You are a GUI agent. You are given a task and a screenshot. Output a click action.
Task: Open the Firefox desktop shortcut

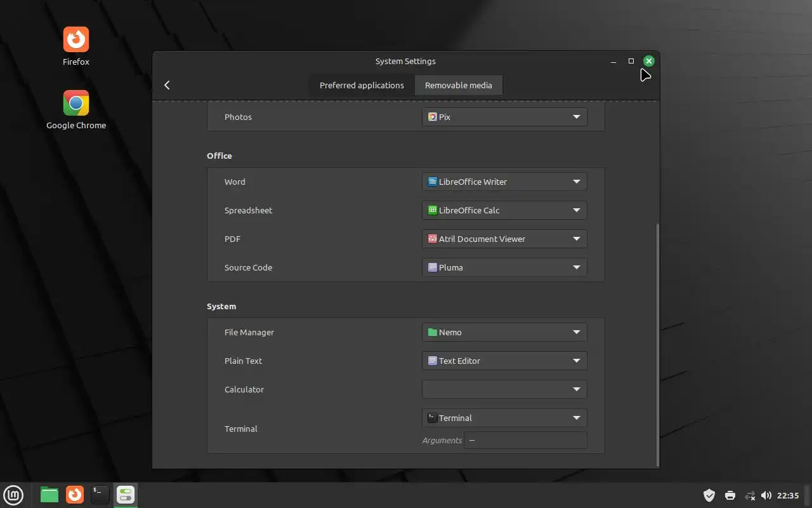tap(76, 46)
